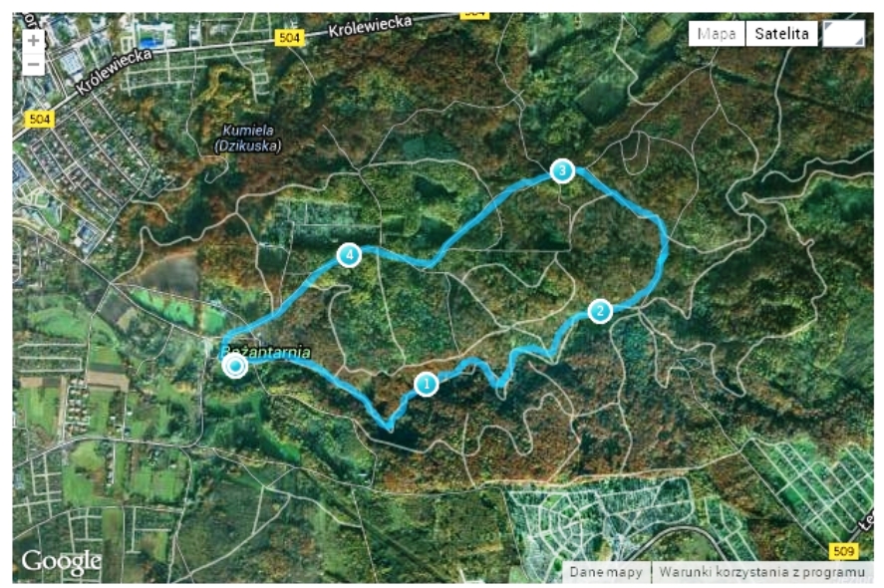Zoom out with the minus button

point(33,64)
